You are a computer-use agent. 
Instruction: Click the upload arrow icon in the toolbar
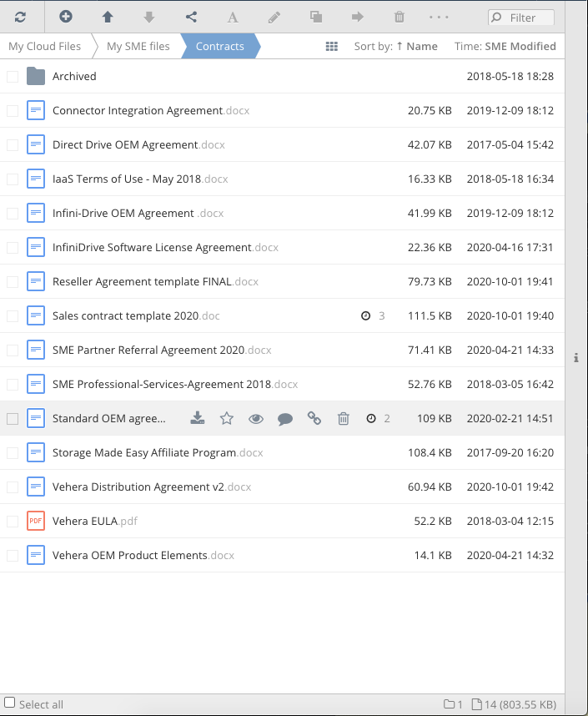[x=108, y=17]
